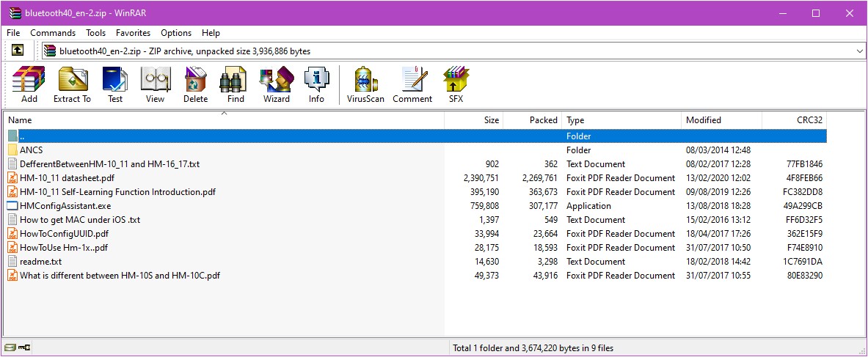Click the Add files toolbar icon

(29, 84)
